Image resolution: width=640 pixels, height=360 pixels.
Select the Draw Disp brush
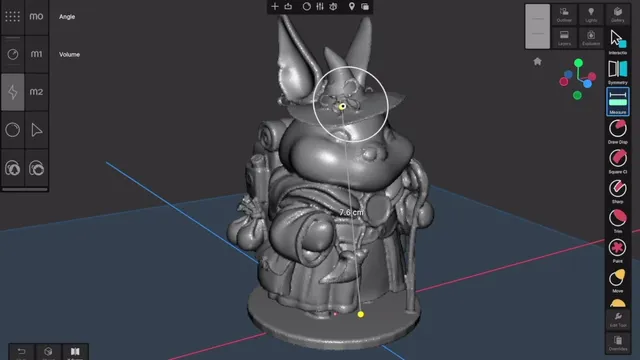[618, 131]
